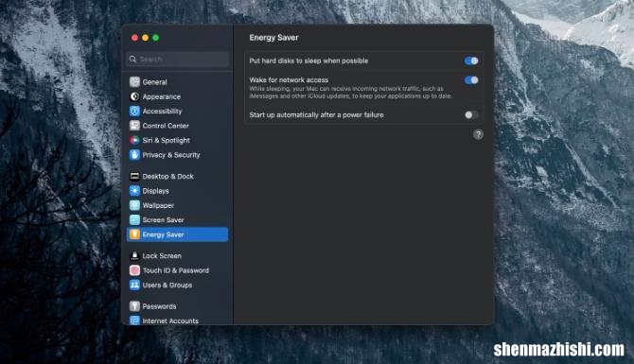The image size is (634, 364).
Task: Select Displays label in sidebar
Action: (x=156, y=191)
